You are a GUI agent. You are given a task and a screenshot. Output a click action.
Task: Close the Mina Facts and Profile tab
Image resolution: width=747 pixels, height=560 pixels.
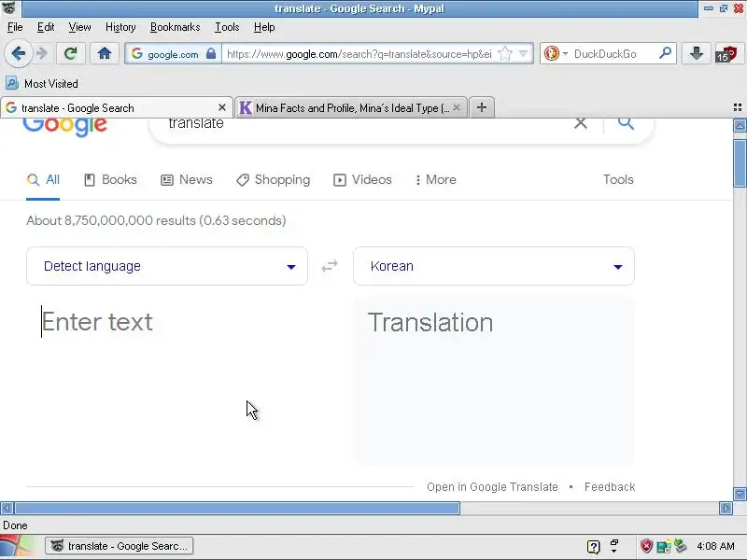457,107
